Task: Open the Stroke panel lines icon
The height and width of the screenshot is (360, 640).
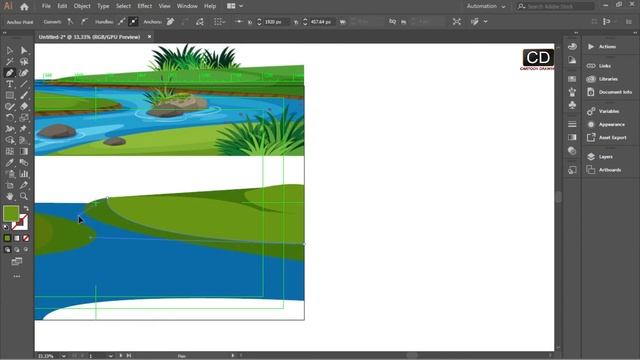Action: pyautogui.click(x=572, y=124)
